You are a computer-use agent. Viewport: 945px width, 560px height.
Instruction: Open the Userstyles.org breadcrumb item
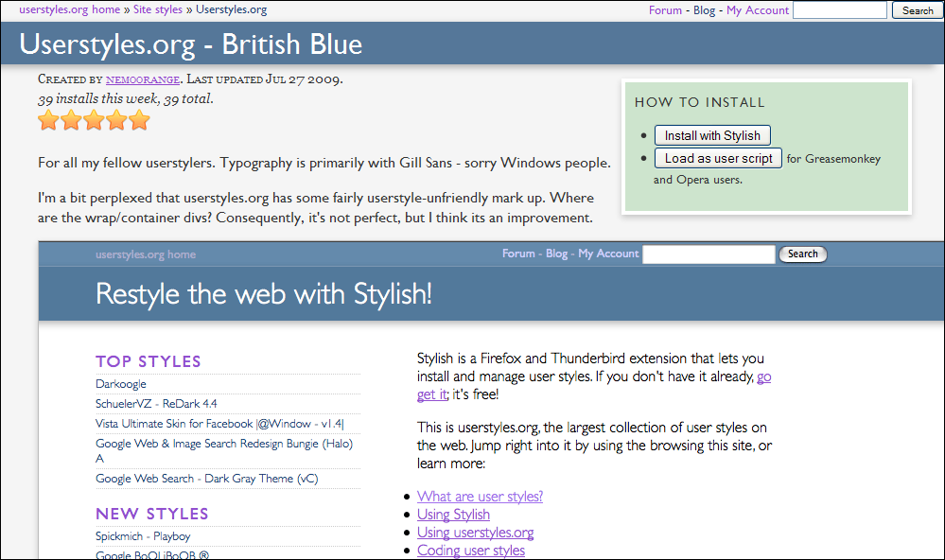click(232, 9)
